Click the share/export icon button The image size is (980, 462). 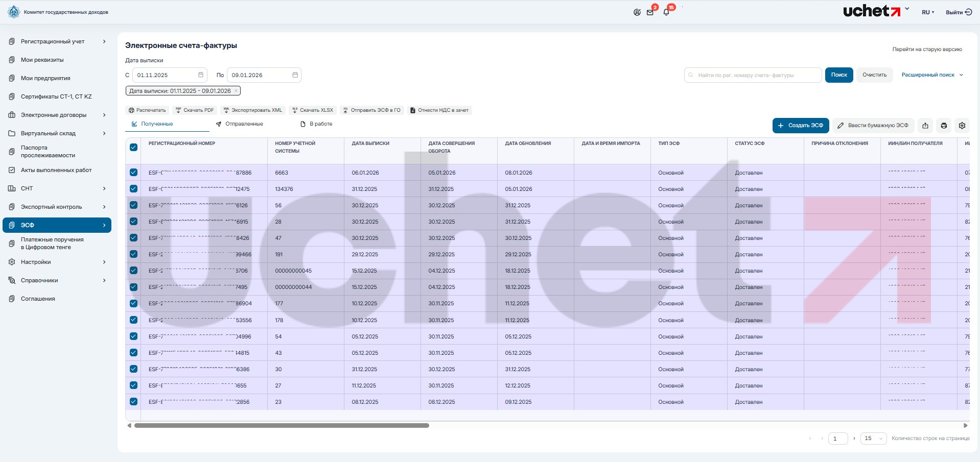[925, 126]
